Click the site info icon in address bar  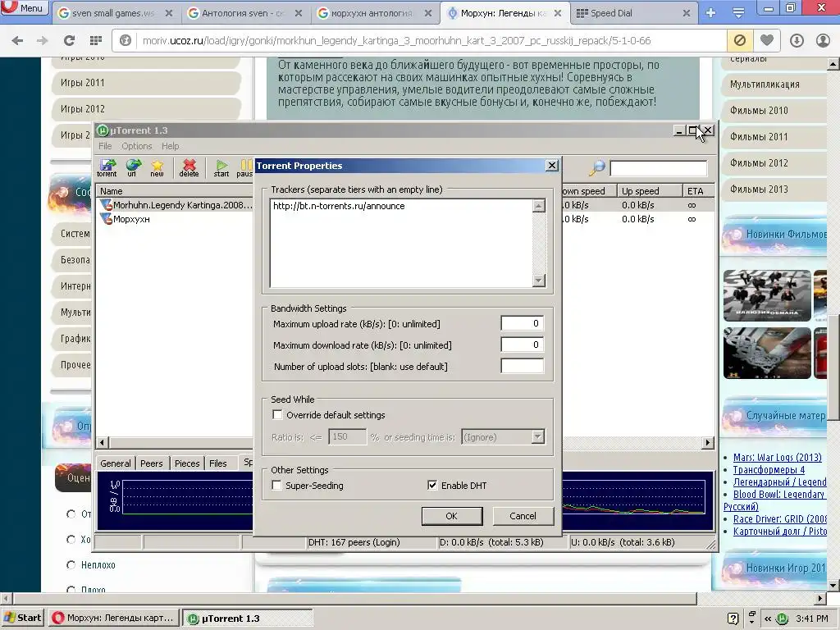point(126,40)
